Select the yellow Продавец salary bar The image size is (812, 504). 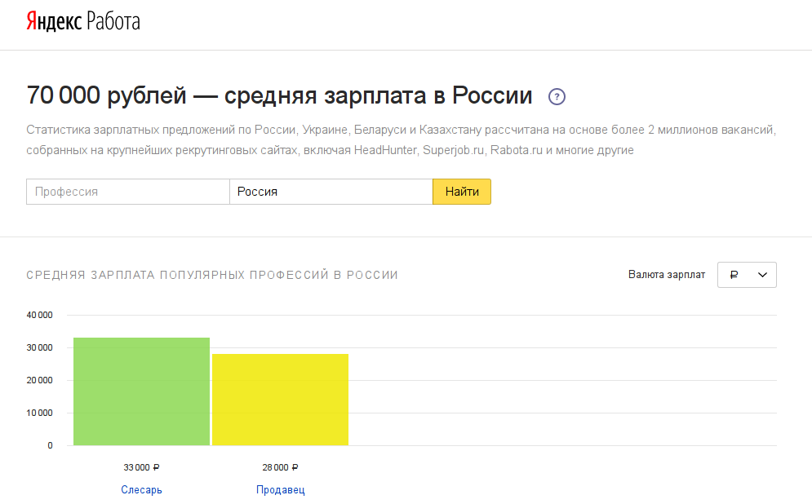click(x=280, y=400)
